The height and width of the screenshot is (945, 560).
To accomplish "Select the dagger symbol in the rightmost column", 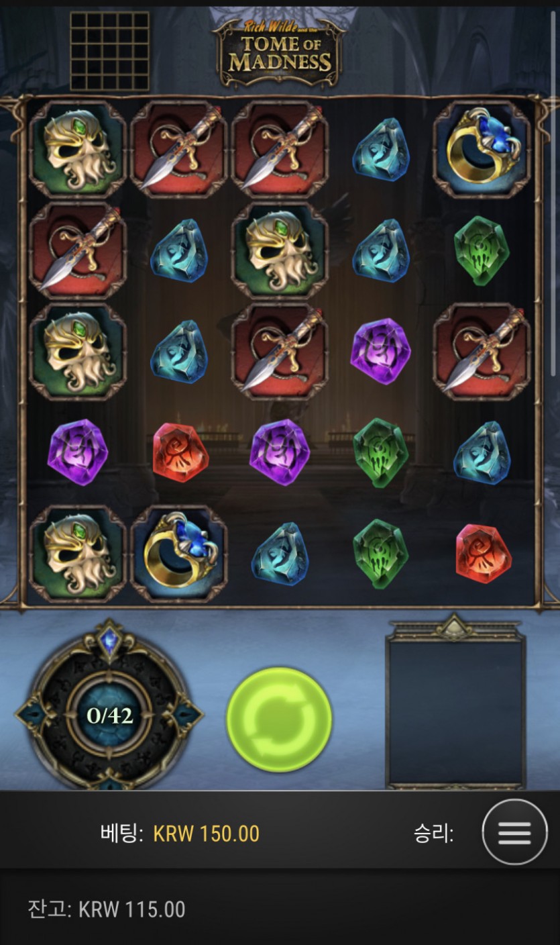I will pos(482,351).
